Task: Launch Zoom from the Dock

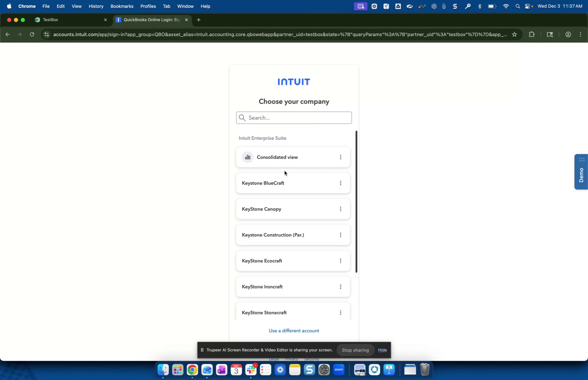Action: click(x=338, y=369)
